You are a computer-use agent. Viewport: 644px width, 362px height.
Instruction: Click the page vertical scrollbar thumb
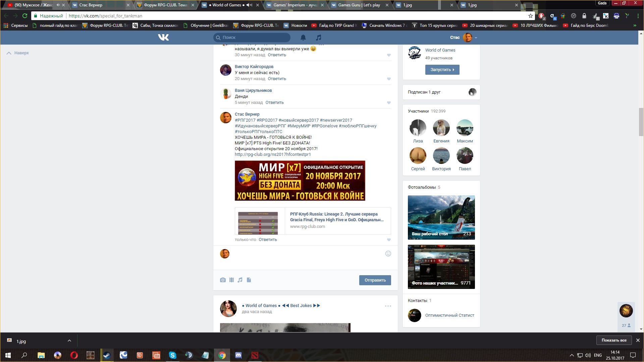641,122
